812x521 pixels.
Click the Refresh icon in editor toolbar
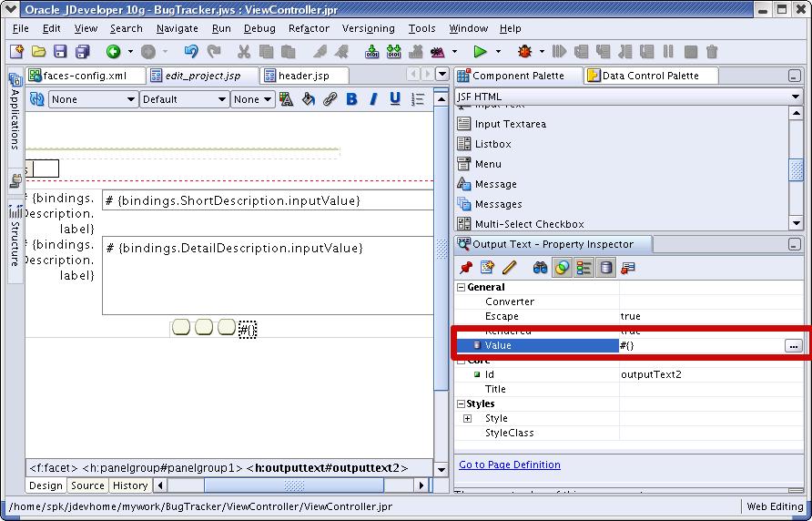click(36, 99)
